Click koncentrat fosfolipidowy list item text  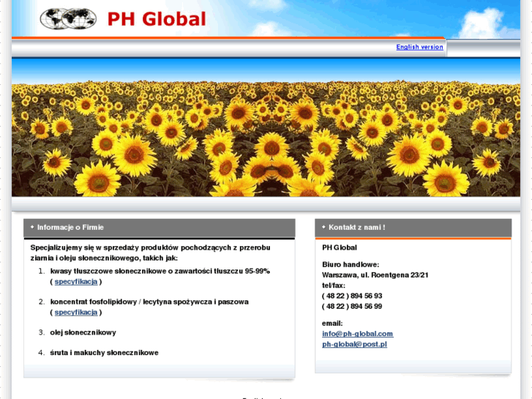[x=149, y=302]
